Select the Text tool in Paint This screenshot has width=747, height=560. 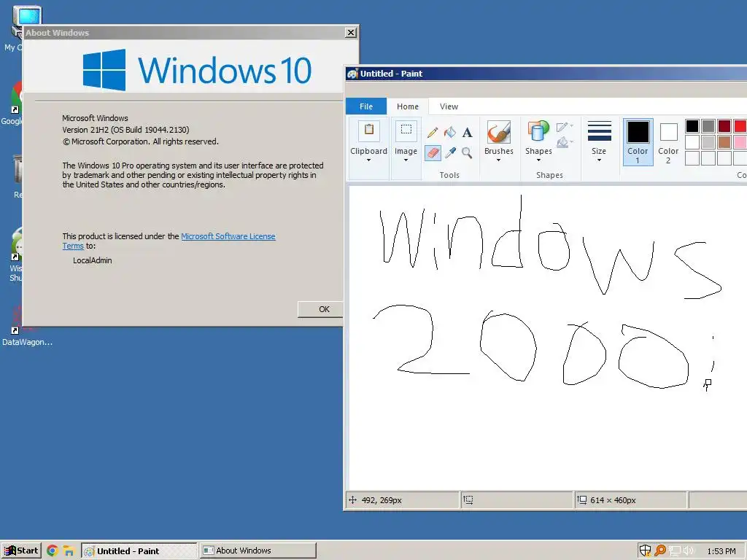coord(468,133)
